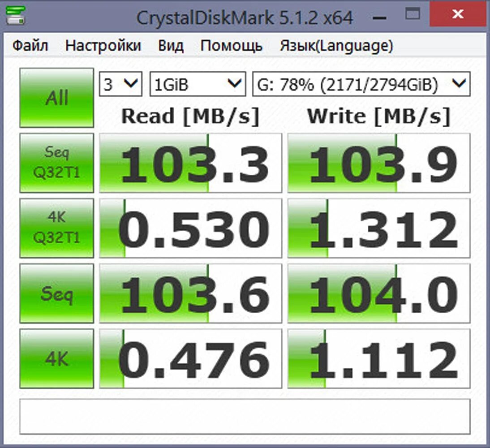Expand the drive dropdown showing G: 78%
Viewport: 490px width, 448px height.
361,84
